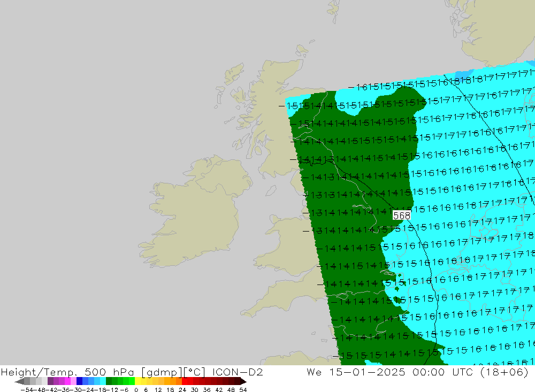Click the dark blue swatch above the -30 label
This screenshot has width=535, height=392.
79,381
